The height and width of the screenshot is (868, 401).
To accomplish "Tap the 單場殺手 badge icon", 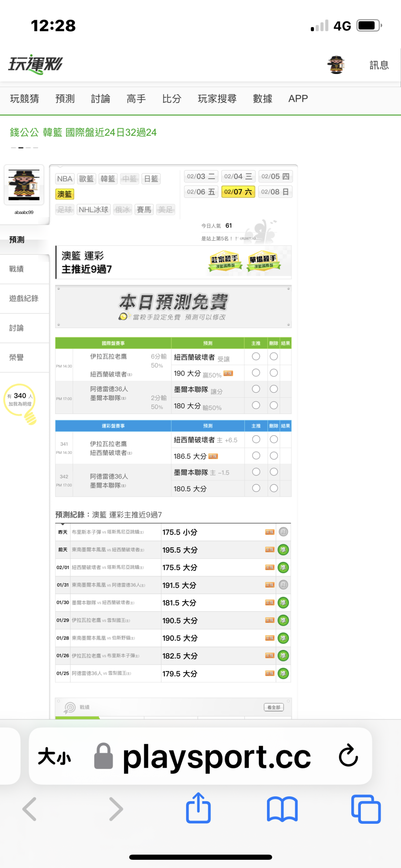I will (263, 262).
